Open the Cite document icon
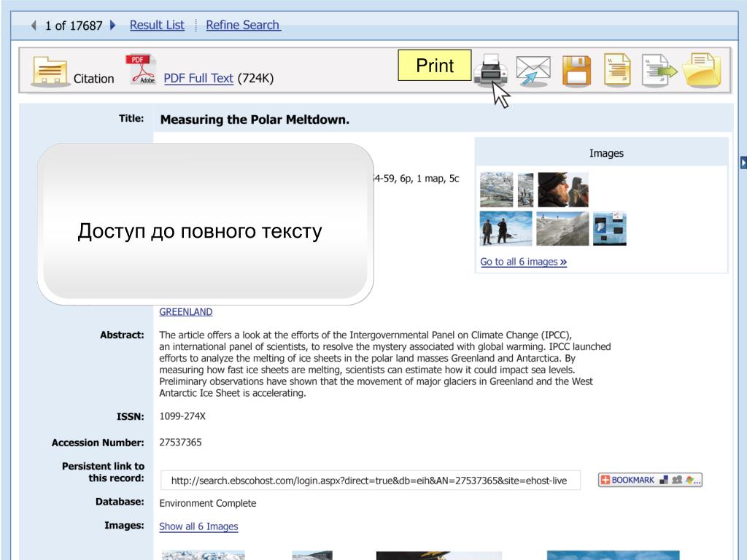747x560 pixels. click(617, 70)
